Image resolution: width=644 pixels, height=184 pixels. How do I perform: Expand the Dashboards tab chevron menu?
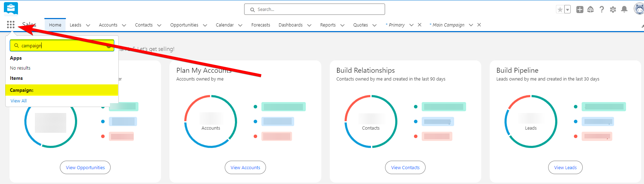(309, 25)
